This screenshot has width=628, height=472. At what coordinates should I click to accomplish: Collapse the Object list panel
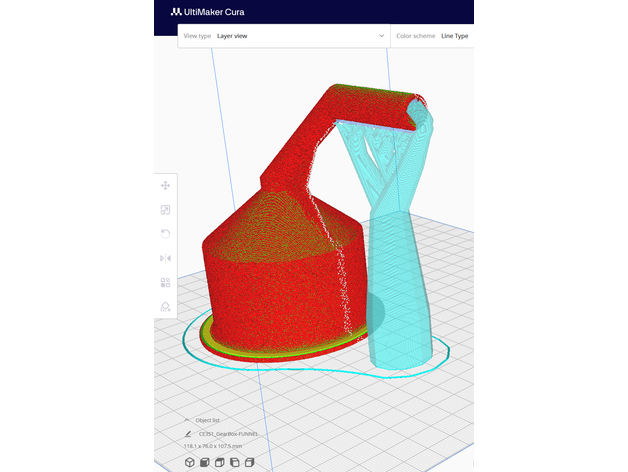[x=187, y=420]
